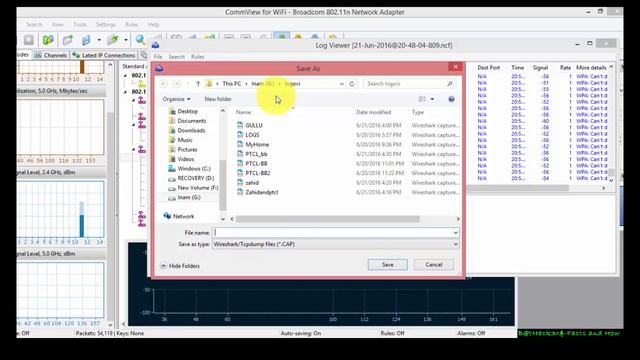
Task: Select Desktop in navigation pane
Action: [x=187, y=111]
